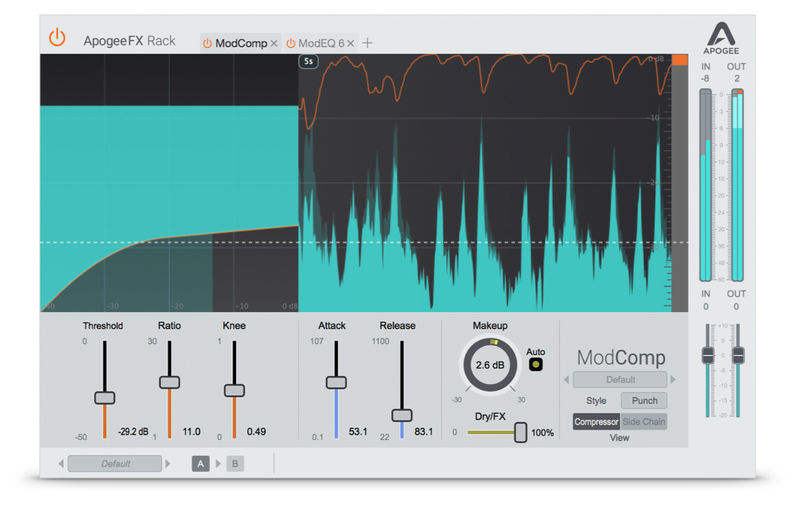Click the Ratio slider handle

(x=169, y=383)
